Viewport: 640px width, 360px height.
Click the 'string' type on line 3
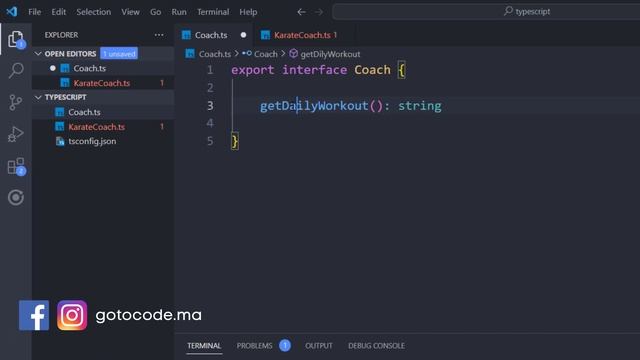coord(420,106)
